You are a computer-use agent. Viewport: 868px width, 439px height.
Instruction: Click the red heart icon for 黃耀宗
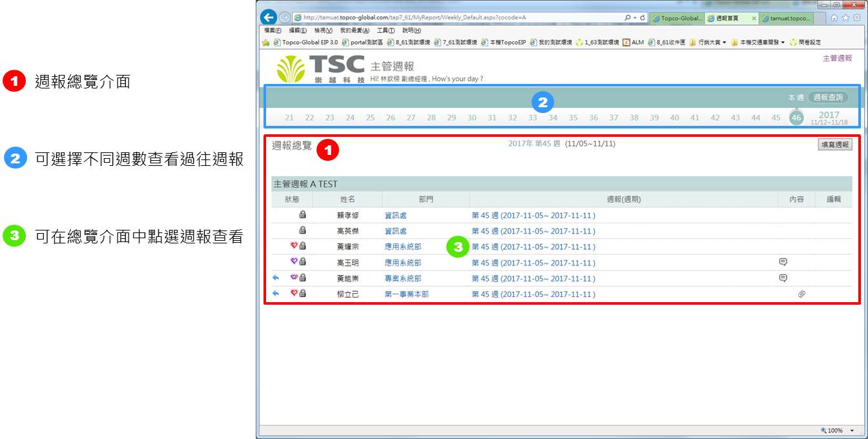point(294,246)
